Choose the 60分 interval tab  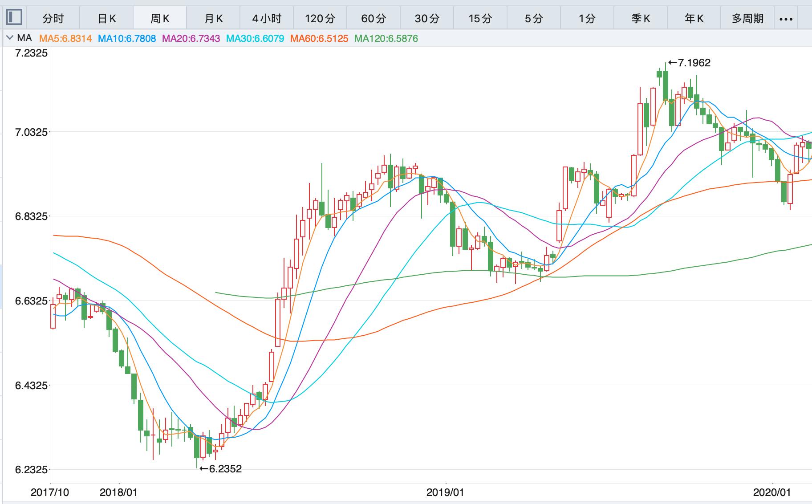click(x=374, y=18)
